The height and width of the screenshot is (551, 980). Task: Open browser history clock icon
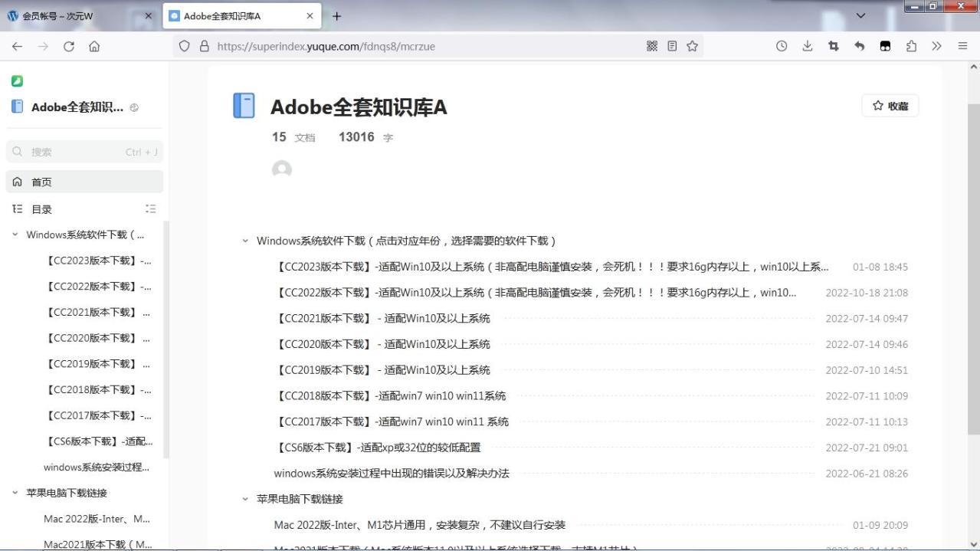(782, 46)
